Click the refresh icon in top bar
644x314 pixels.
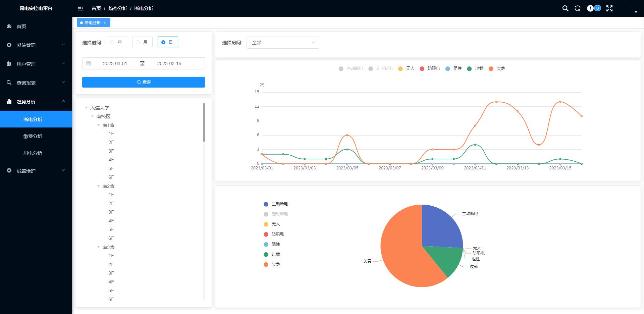click(578, 8)
